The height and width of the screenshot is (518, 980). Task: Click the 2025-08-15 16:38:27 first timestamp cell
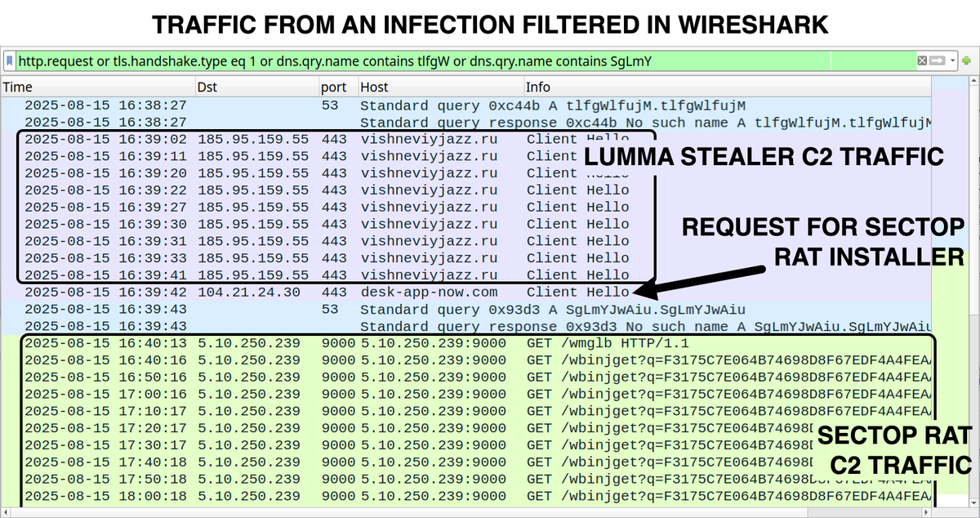(105, 105)
